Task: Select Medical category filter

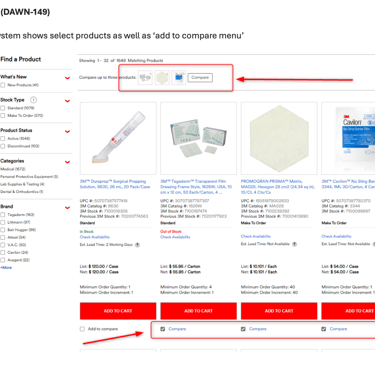Action: coord(13,169)
